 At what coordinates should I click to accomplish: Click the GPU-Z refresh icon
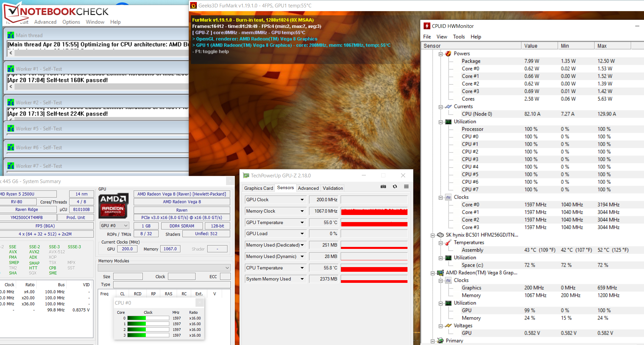coord(395,186)
